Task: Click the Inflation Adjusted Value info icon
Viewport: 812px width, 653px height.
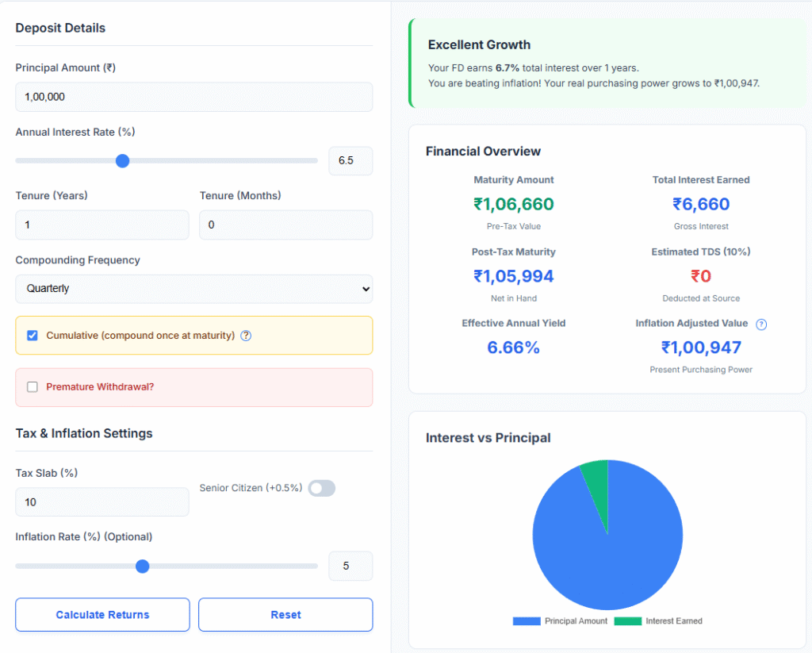Action: pyautogui.click(x=761, y=324)
